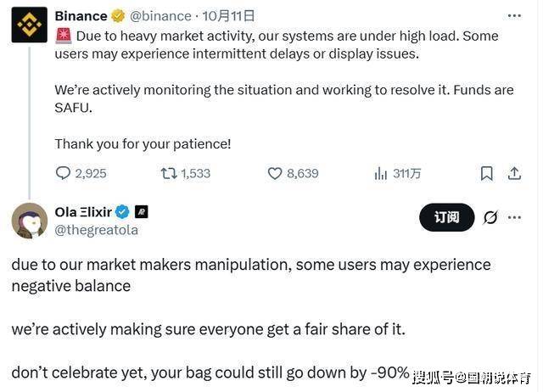Open the @binance handle link
Image resolution: width=543 pixels, height=392 pixels.
coord(162,16)
